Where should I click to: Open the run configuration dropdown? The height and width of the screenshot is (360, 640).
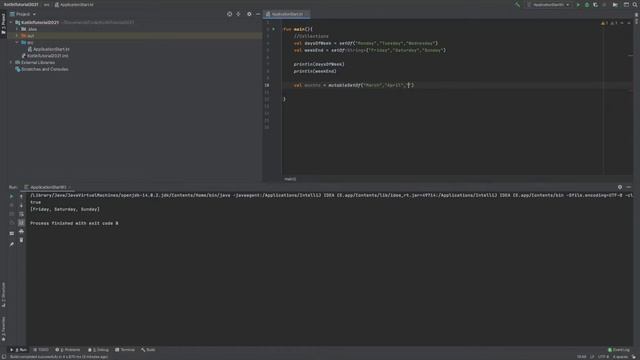click(x=548, y=4)
